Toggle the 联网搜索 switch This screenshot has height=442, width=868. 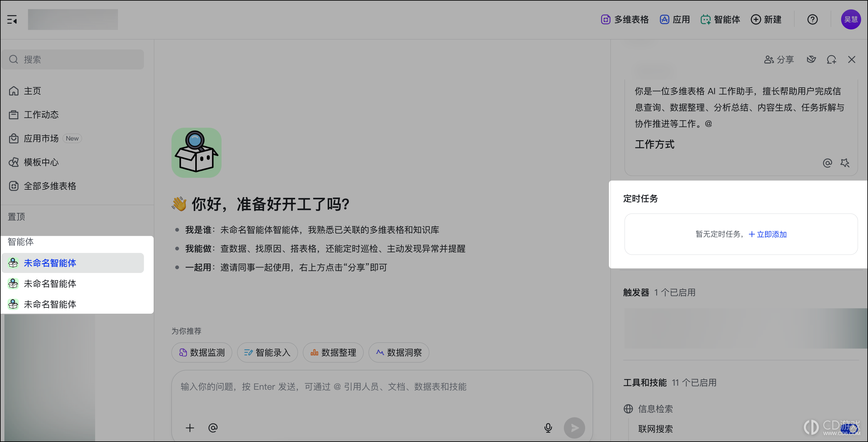[x=849, y=429]
